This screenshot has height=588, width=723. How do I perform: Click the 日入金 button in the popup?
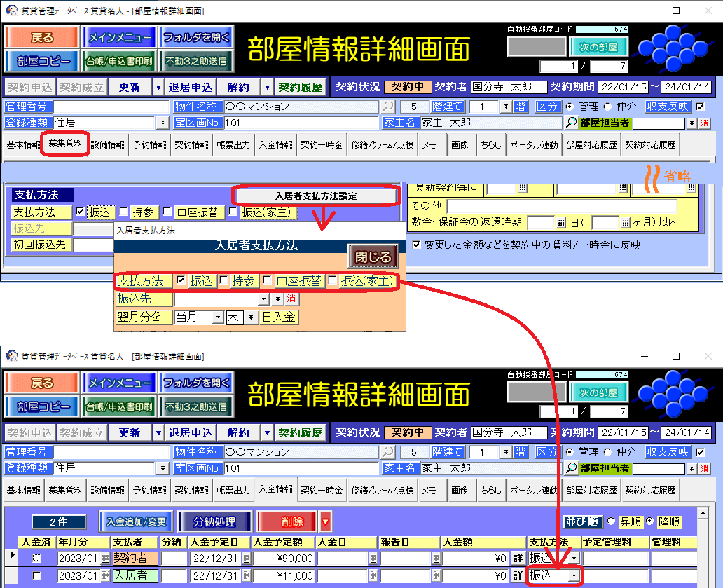tap(280, 317)
